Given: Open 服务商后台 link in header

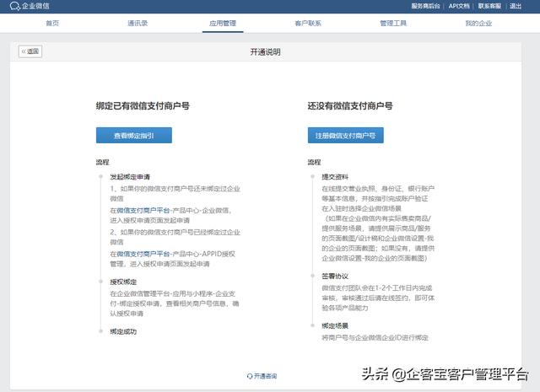Looking at the screenshot, I should pyautogui.click(x=425, y=6).
